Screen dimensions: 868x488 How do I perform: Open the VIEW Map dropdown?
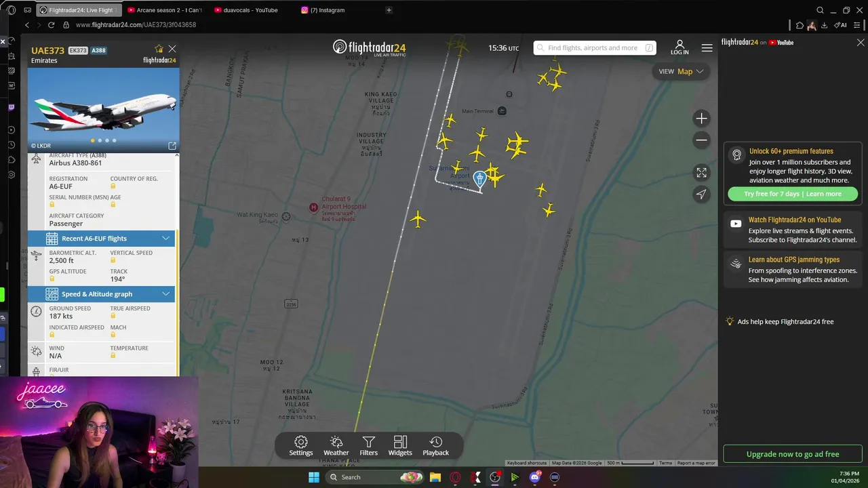[681, 71]
